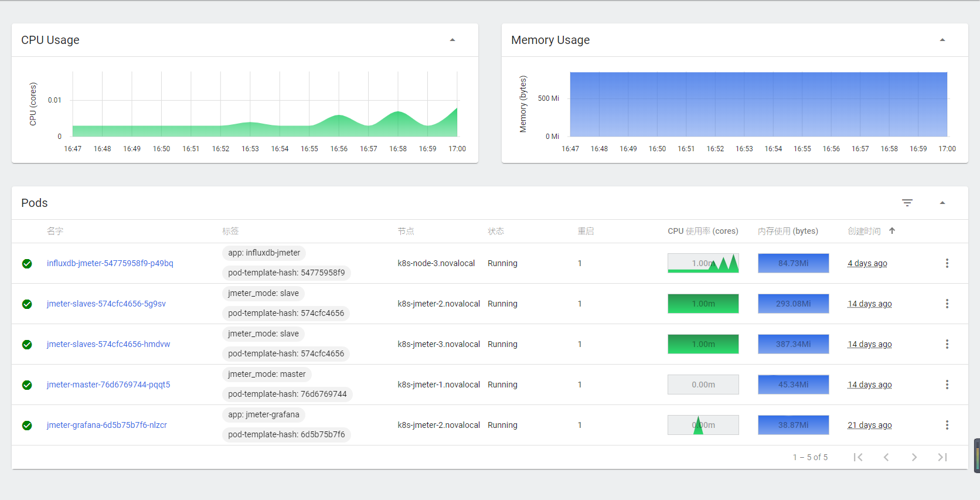Go to first page of pods

858,457
